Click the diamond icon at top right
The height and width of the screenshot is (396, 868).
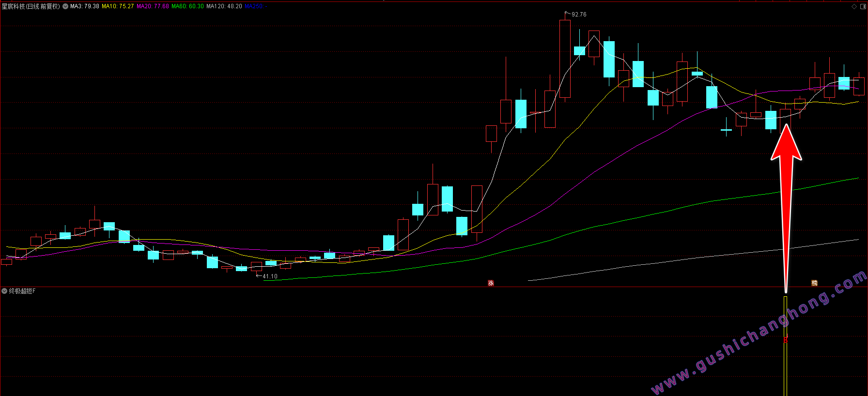854,6
